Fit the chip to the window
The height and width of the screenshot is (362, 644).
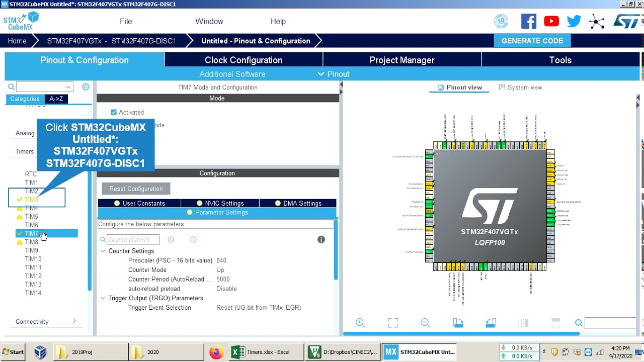click(x=393, y=323)
